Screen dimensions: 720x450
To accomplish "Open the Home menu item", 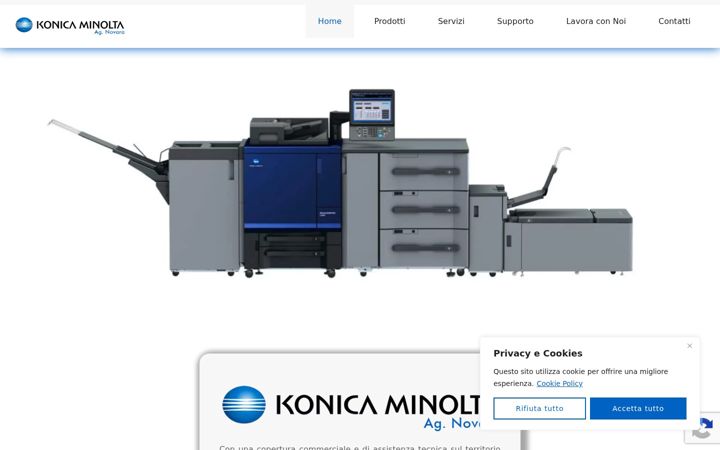I will (x=330, y=21).
